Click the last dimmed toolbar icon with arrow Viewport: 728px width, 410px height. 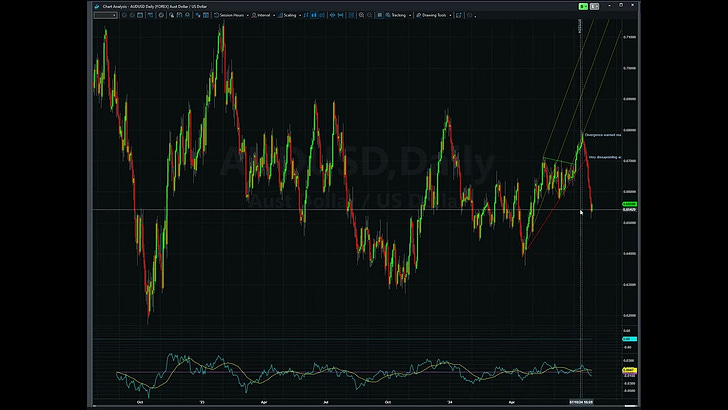point(470,15)
